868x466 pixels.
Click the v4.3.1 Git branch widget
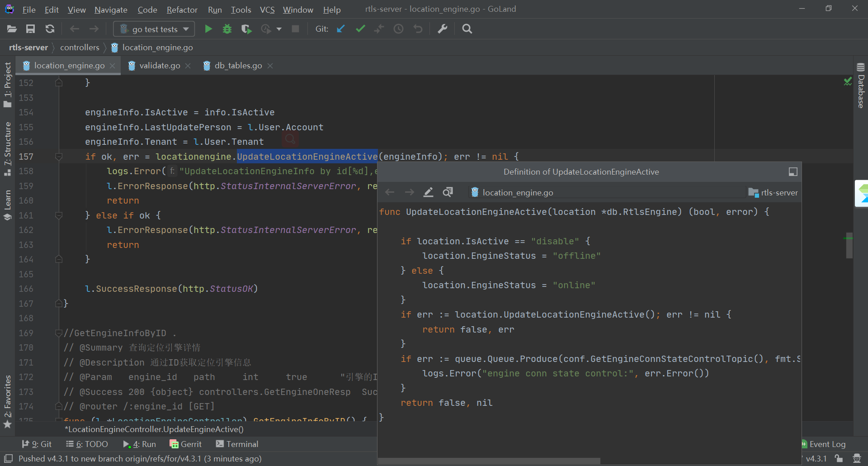pyautogui.click(x=816, y=459)
